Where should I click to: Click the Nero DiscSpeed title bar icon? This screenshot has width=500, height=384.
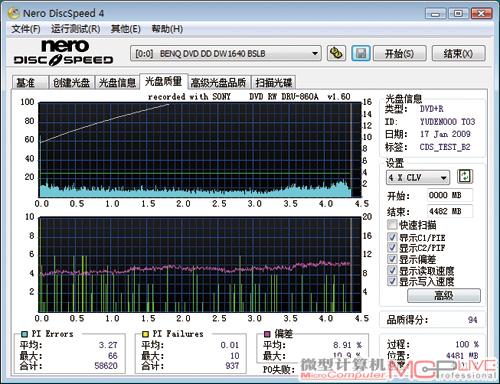tap(14, 13)
